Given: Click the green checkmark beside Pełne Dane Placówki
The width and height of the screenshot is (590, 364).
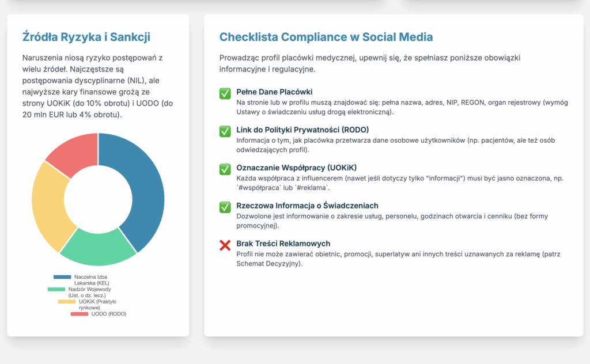Looking at the screenshot, I should click(x=225, y=93).
